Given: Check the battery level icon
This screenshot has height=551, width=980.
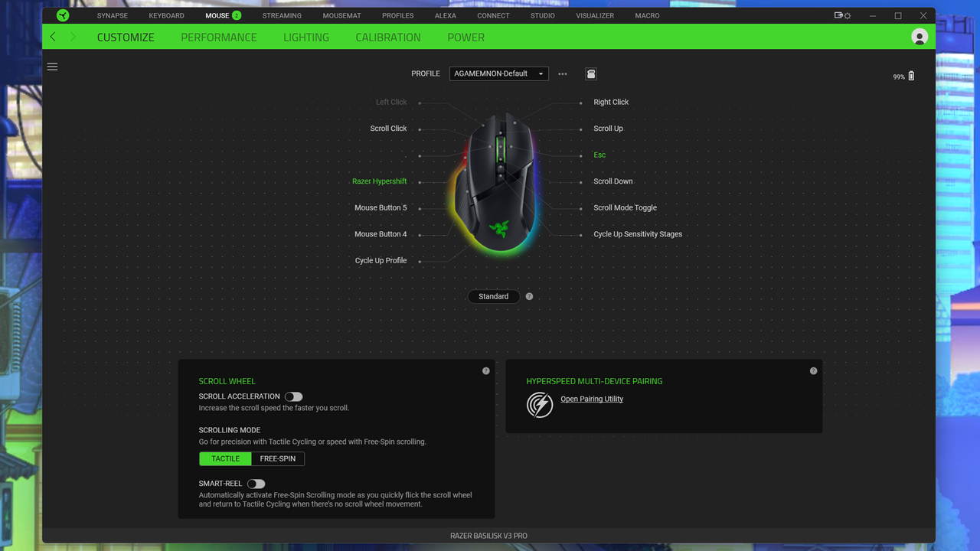Looking at the screenshot, I should click(x=911, y=76).
